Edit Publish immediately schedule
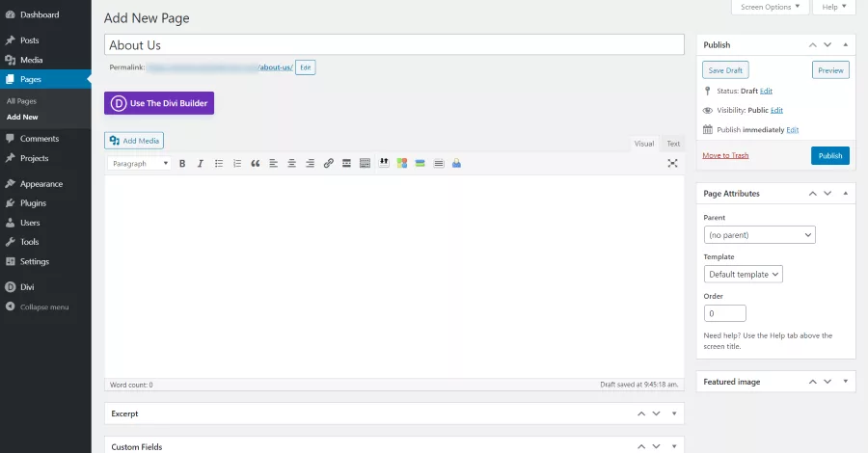The height and width of the screenshot is (453, 868). pos(793,129)
